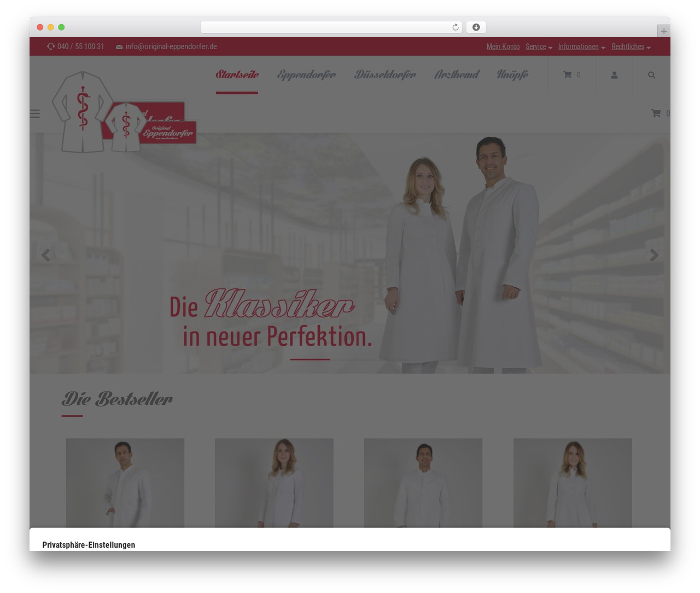
Task: Click the secondary cart icon at right edge
Action: pos(656,113)
